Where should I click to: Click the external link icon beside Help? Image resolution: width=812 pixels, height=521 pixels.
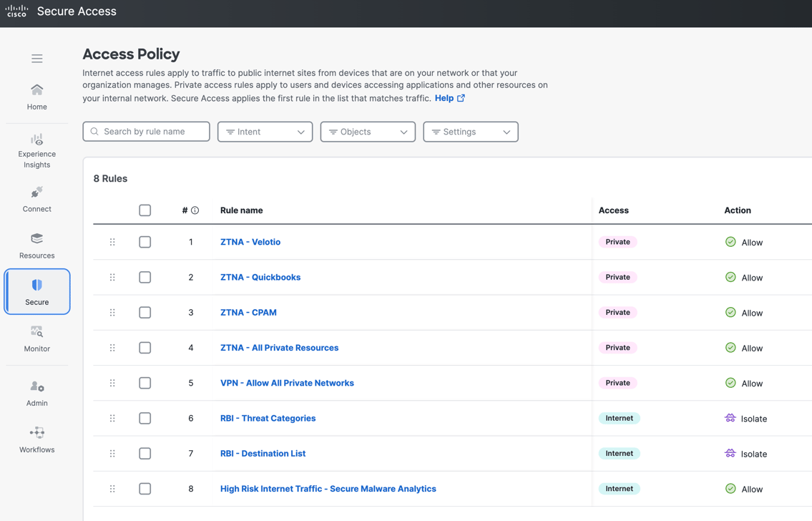[x=461, y=98]
